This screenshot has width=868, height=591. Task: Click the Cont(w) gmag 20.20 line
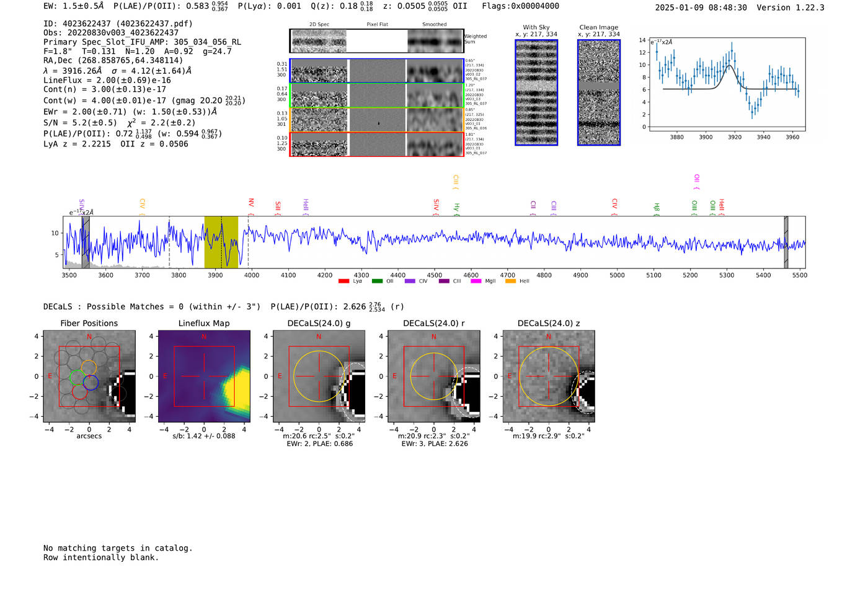(x=144, y=100)
